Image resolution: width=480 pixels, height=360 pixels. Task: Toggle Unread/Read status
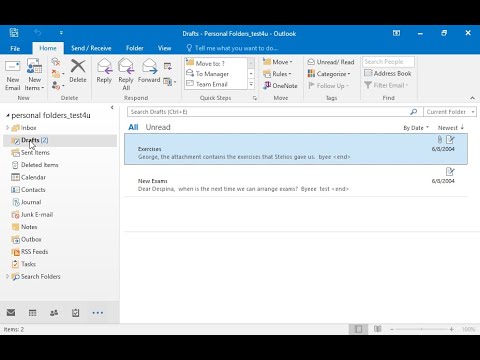point(331,62)
